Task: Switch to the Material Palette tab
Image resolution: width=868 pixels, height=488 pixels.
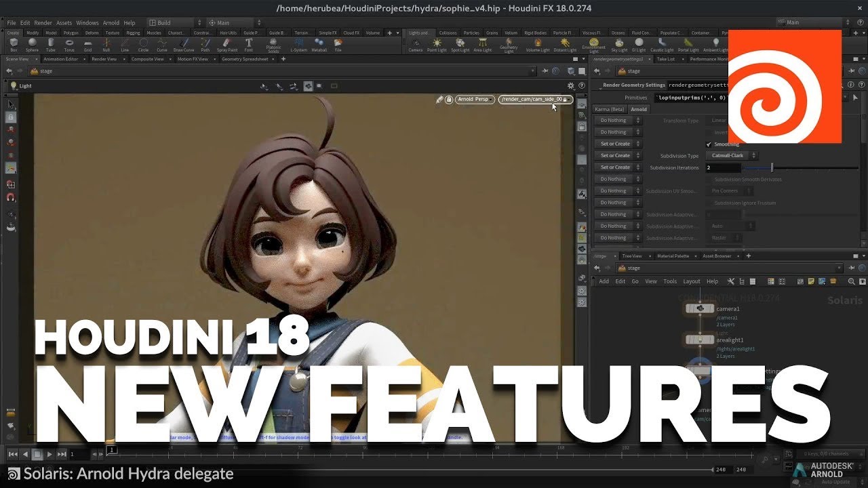Action: (x=673, y=256)
